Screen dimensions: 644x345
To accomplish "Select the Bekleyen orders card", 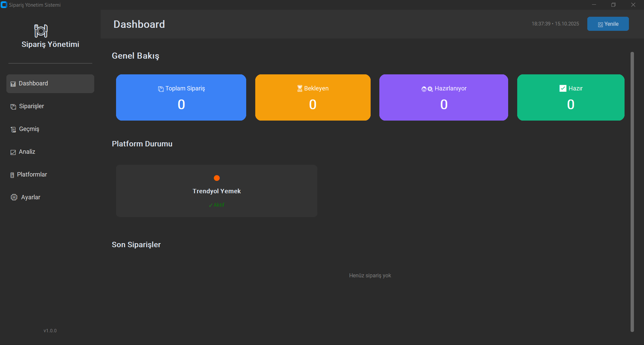I will 313,97.
